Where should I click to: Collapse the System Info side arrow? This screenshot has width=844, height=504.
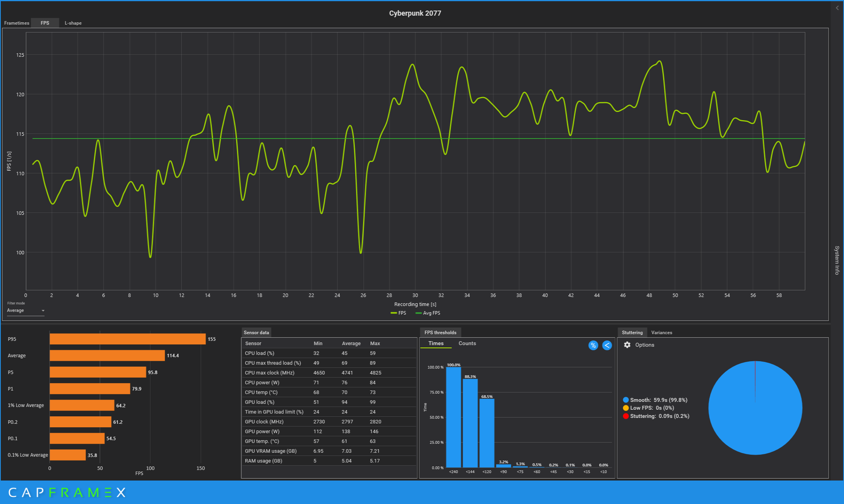point(837,8)
